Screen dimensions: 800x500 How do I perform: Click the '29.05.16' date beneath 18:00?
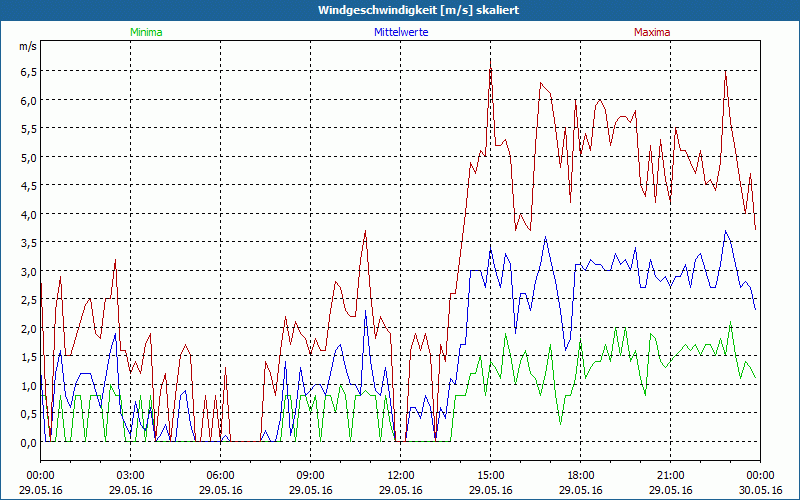click(x=581, y=490)
